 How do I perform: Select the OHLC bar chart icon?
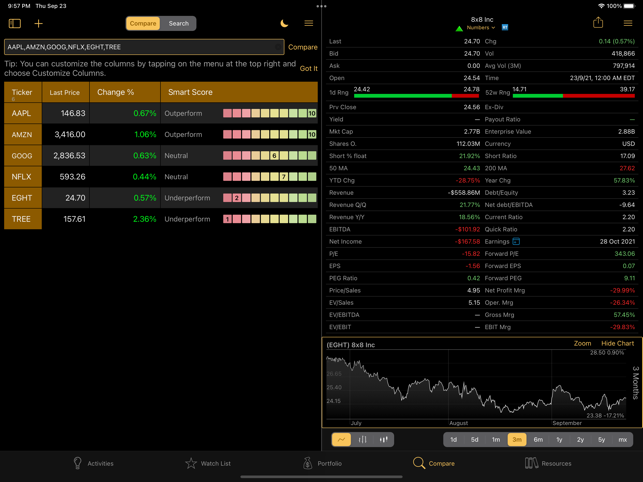[x=363, y=439]
